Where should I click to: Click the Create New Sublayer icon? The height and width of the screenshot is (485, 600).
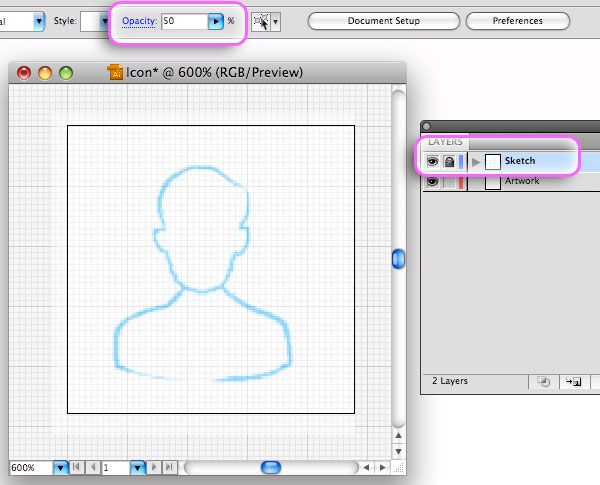574,382
